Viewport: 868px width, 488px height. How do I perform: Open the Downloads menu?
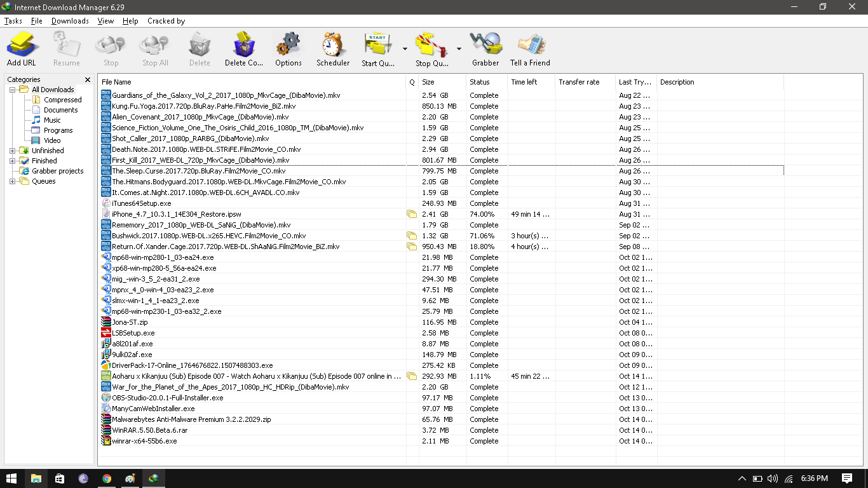69,20
